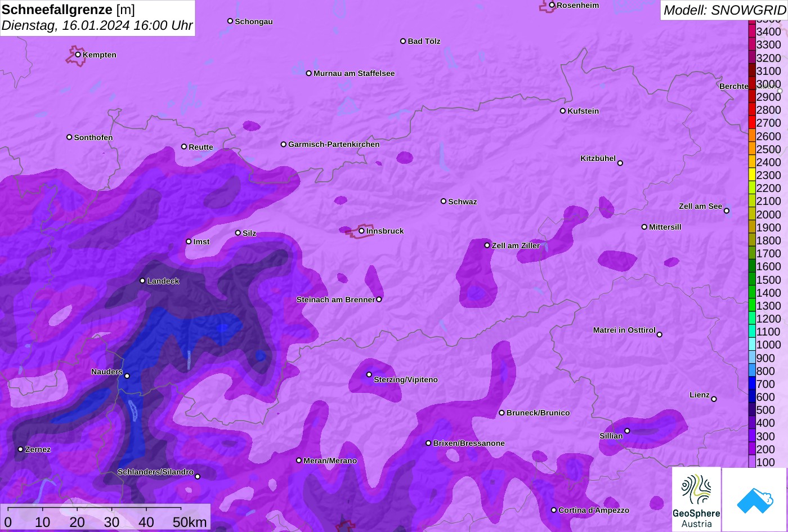
Task: Click the 100 m legend color swatch
Action: (751, 462)
